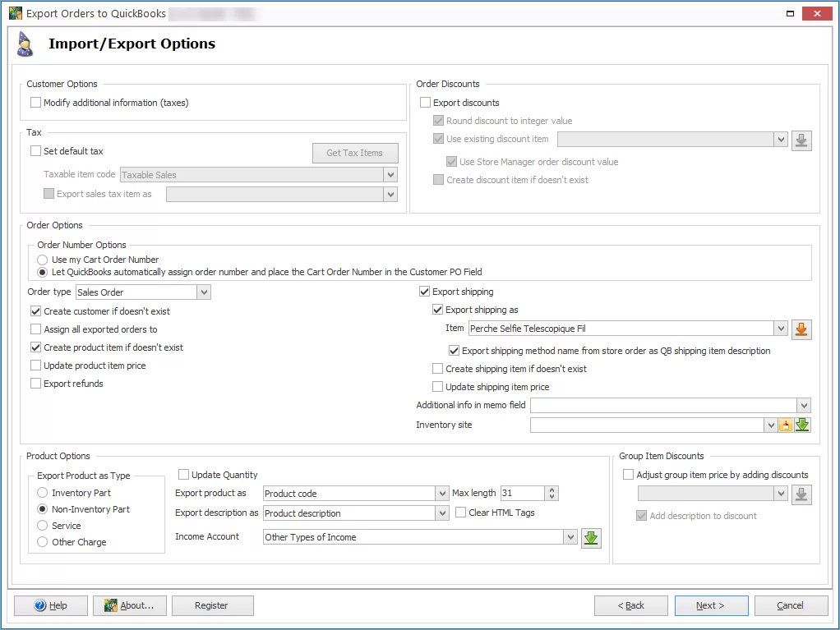Image resolution: width=840 pixels, height=630 pixels.
Task: Click the Get Tax Items button
Action: click(355, 153)
